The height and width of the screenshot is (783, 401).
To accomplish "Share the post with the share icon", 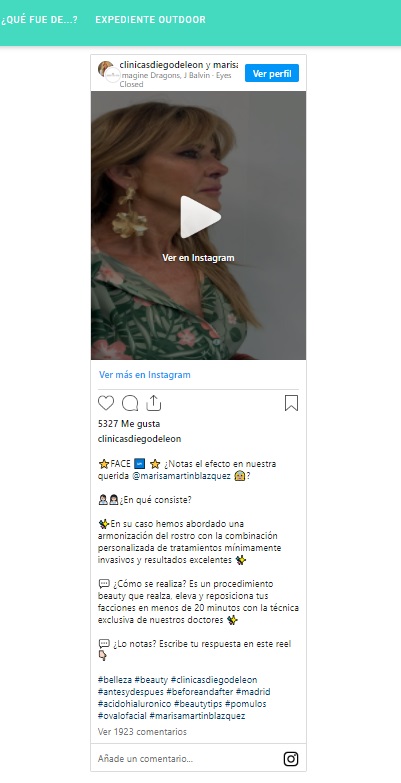I will click(x=154, y=402).
